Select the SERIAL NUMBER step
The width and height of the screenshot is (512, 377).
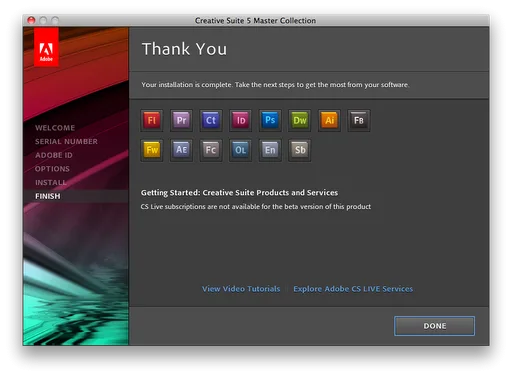pyautogui.click(x=66, y=141)
